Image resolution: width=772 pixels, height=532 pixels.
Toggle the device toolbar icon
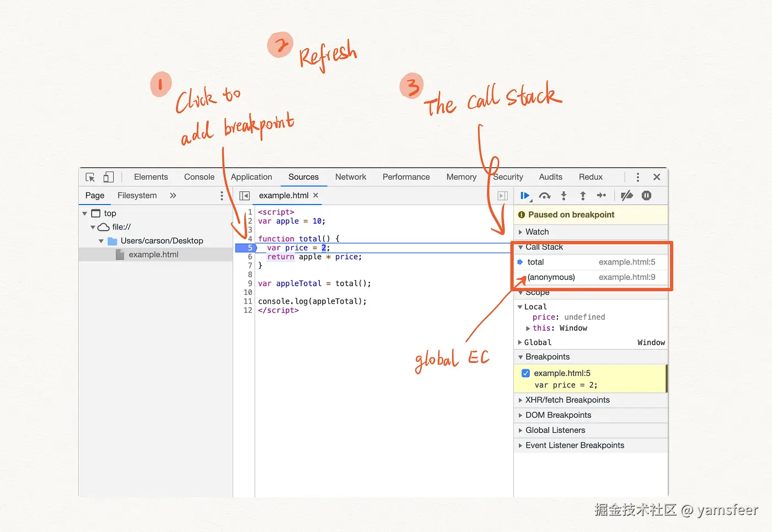(x=109, y=177)
